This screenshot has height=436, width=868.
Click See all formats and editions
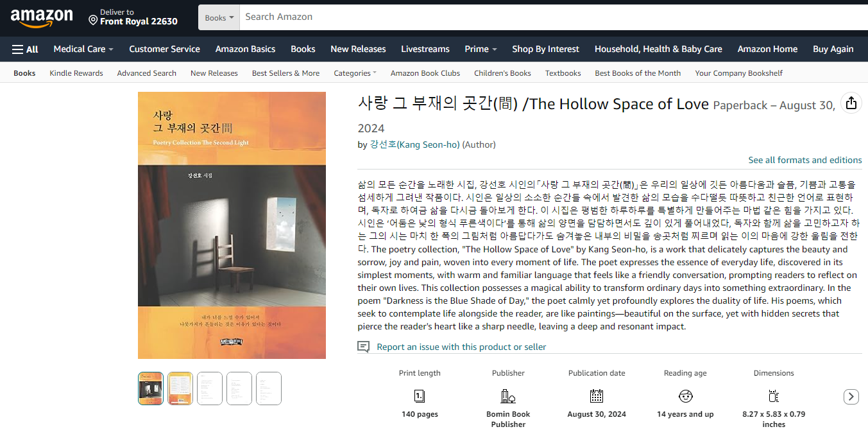805,160
